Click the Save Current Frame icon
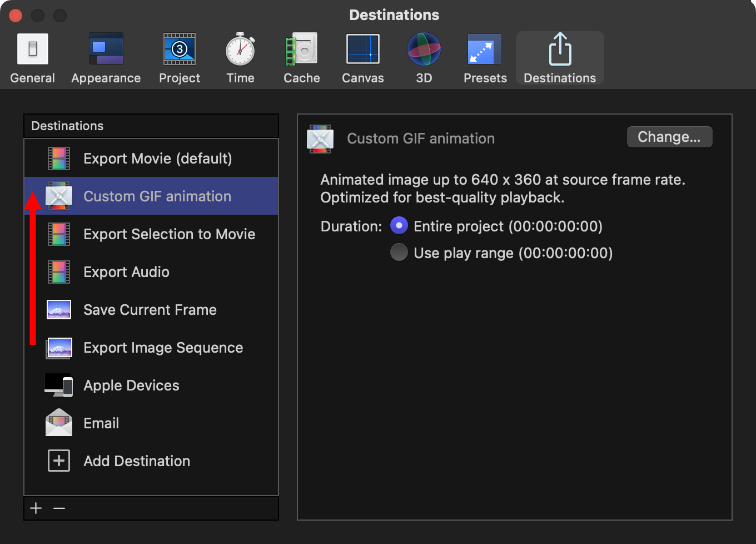The height and width of the screenshot is (544, 756). (x=59, y=310)
